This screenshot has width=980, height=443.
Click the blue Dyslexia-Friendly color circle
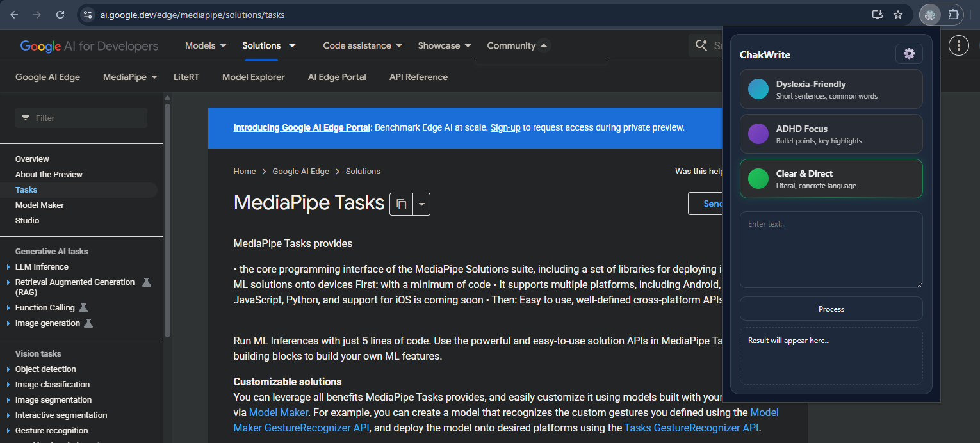tap(758, 89)
